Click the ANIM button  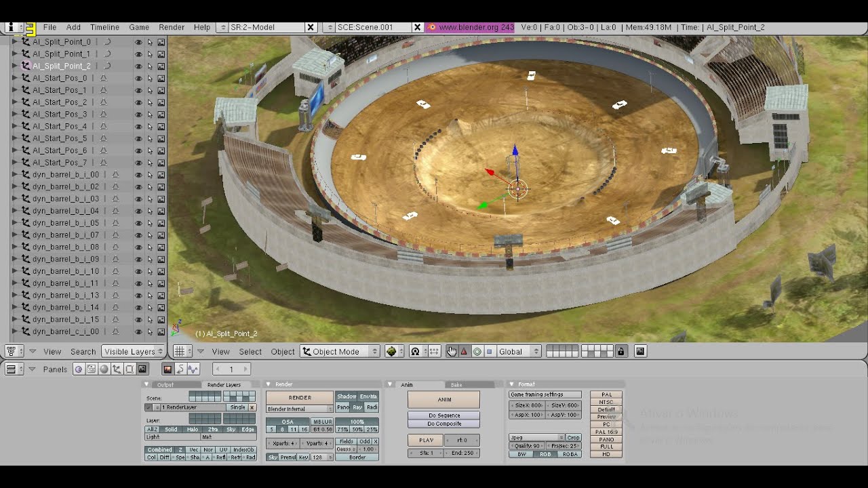[x=444, y=400]
